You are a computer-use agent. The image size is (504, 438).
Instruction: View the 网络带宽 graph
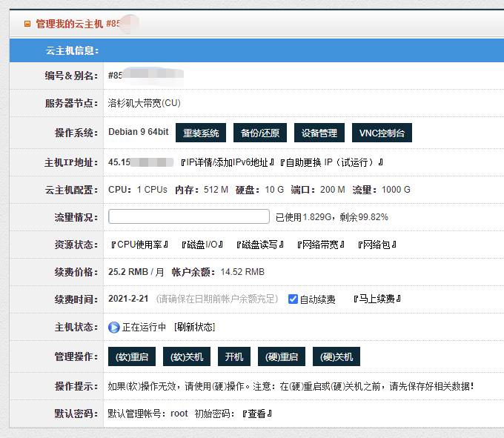[320, 245]
